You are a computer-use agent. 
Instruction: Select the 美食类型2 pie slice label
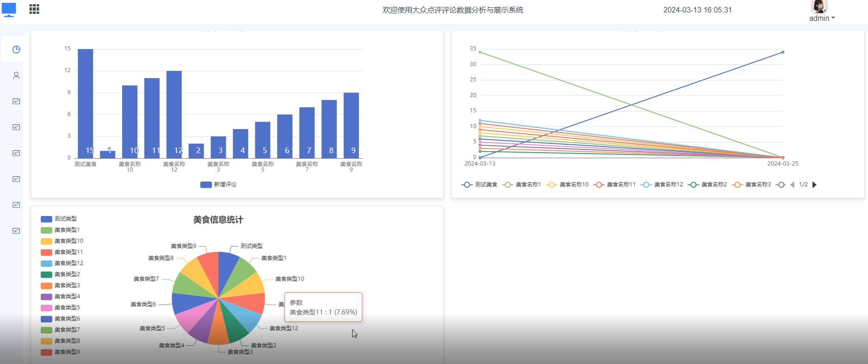pos(263,345)
